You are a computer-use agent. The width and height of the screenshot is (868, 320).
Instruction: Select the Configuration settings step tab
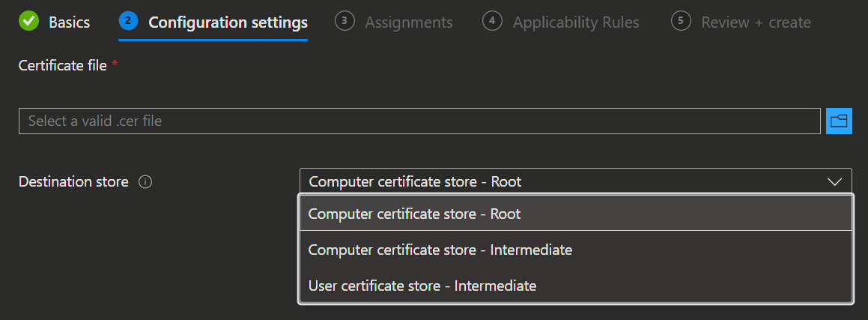(x=213, y=22)
